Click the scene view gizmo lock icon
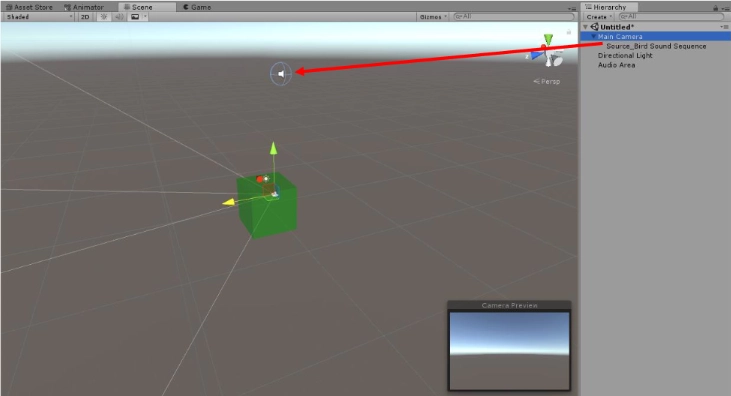The height and width of the screenshot is (396, 731). click(568, 32)
